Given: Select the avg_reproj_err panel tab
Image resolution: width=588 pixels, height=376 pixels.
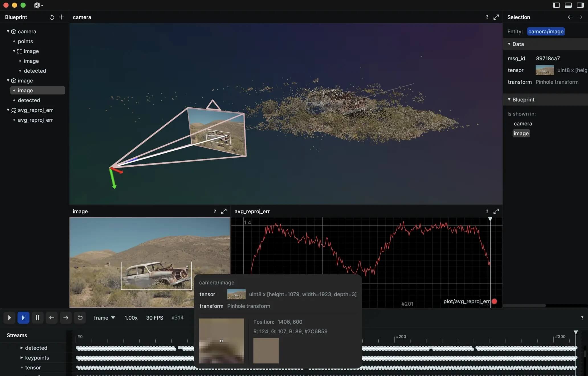Looking at the screenshot, I should (x=252, y=211).
